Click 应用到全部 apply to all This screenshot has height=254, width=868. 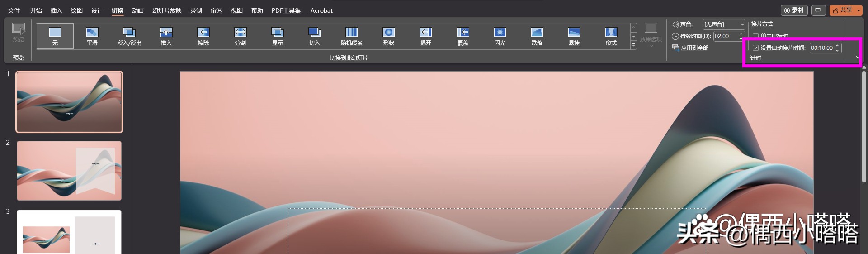tap(690, 48)
